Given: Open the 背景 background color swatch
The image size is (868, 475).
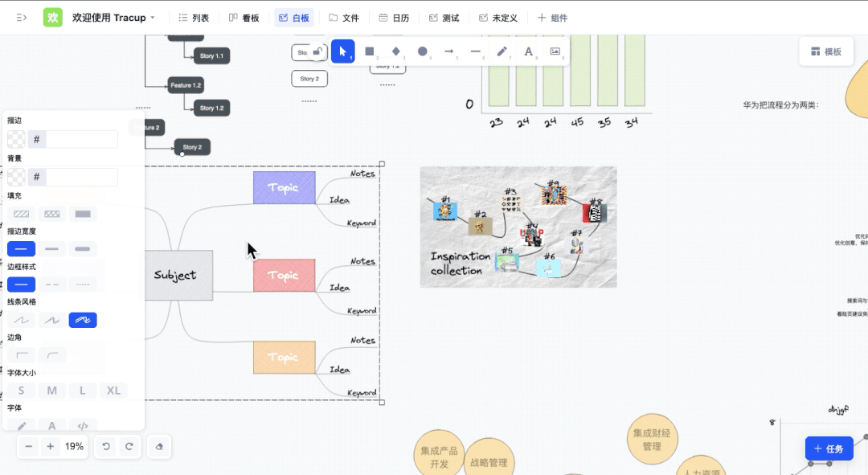Looking at the screenshot, I should pos(16,177).
